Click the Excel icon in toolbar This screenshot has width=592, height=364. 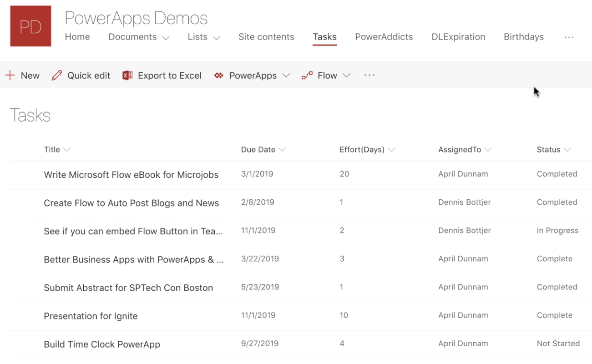coord(127,76)
